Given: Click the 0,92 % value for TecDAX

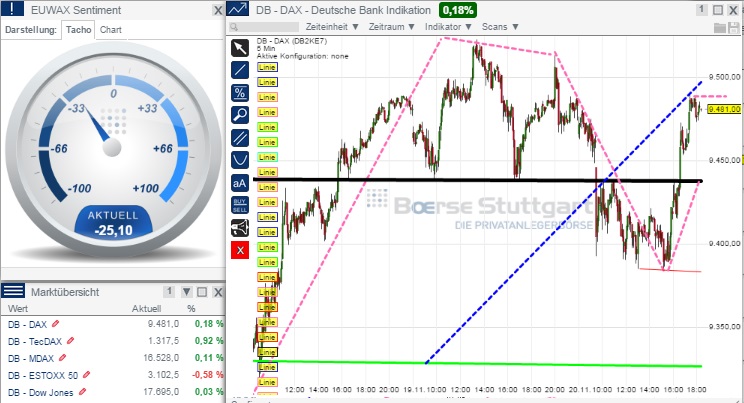Looking at the screenshot, I should pyautogui.click(x=209, y=341).
